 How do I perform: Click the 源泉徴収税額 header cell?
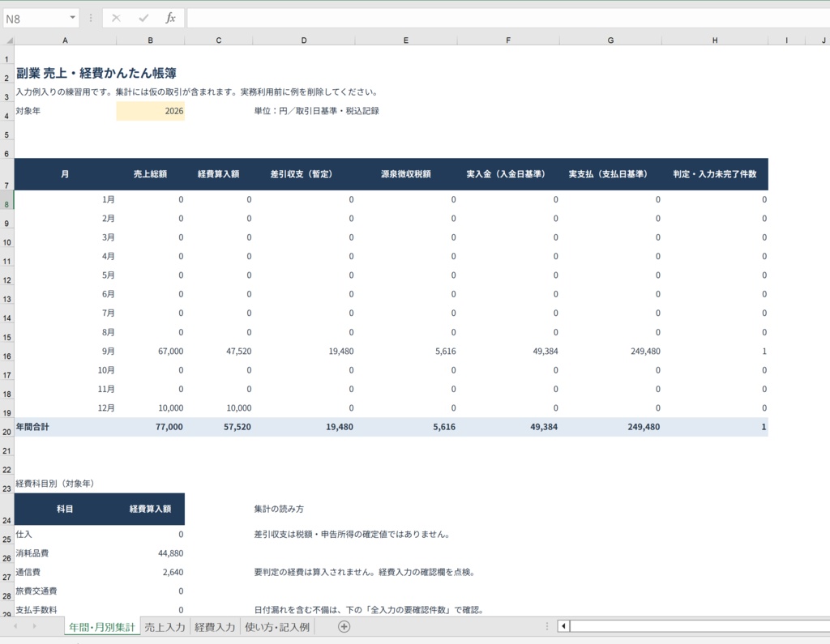pos(406,174)
